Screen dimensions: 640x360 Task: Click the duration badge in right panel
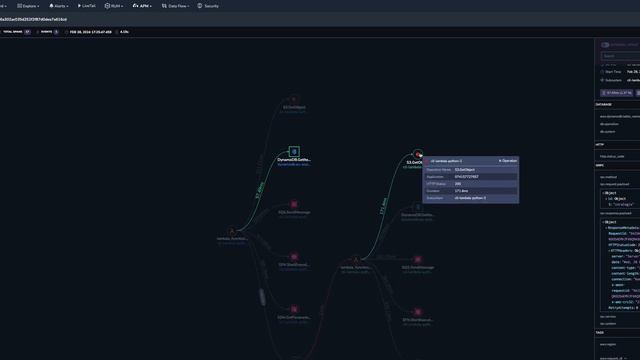pyautogui.click(x=617, y=93)
